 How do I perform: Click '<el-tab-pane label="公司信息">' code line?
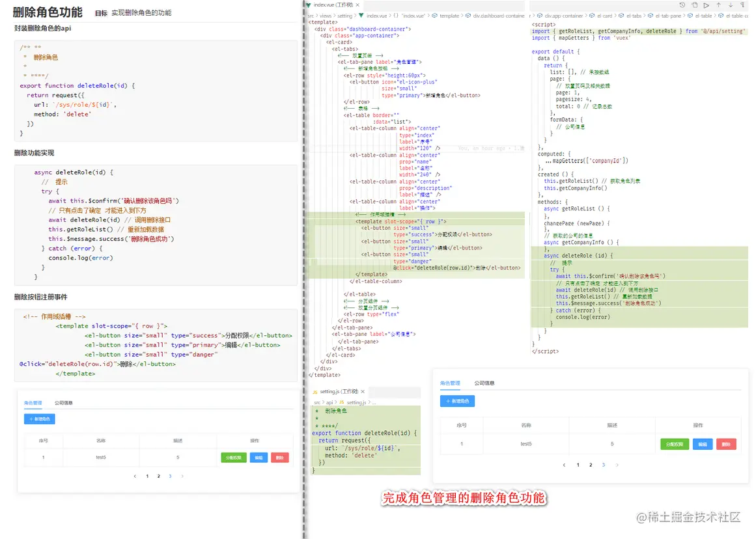[x=374, y=334]
